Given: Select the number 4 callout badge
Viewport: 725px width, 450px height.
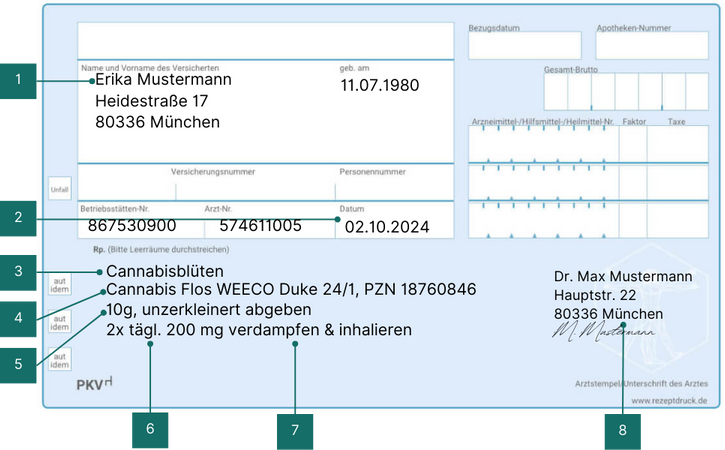Looking at the screenshot, I should pos(19,318).
